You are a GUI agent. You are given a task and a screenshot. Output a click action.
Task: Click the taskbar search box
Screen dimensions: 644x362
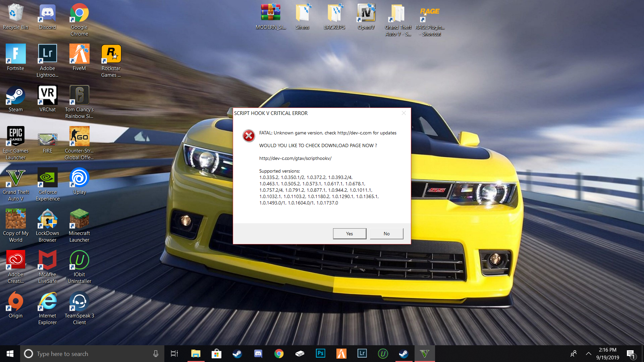[87, 354]
